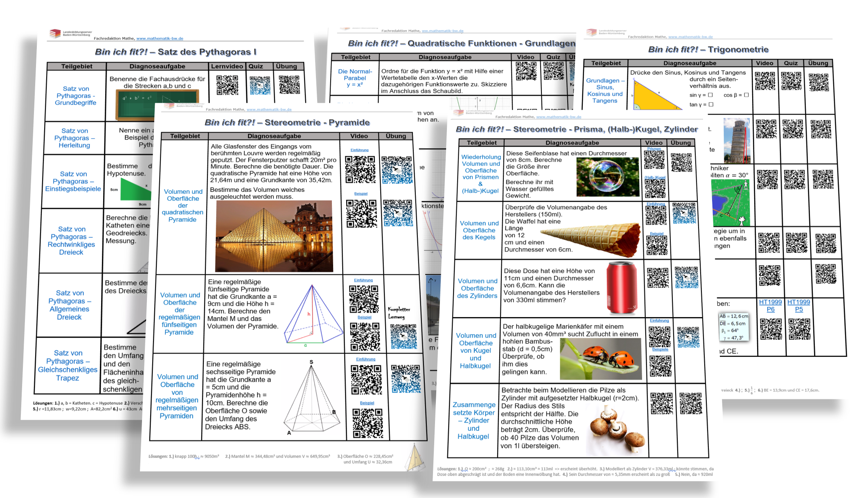Open the Beispiele link in the Kugel und Halbkugel row
Viewport: 868px width, 498px height.
(x=660, y=349)
